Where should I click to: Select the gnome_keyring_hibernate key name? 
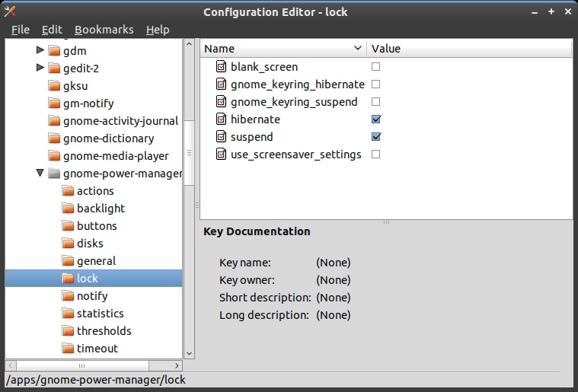[x=298, y=84]
